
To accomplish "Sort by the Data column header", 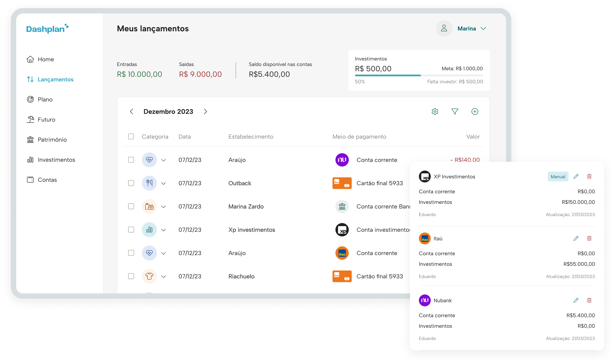I will (x=185, y=137).
